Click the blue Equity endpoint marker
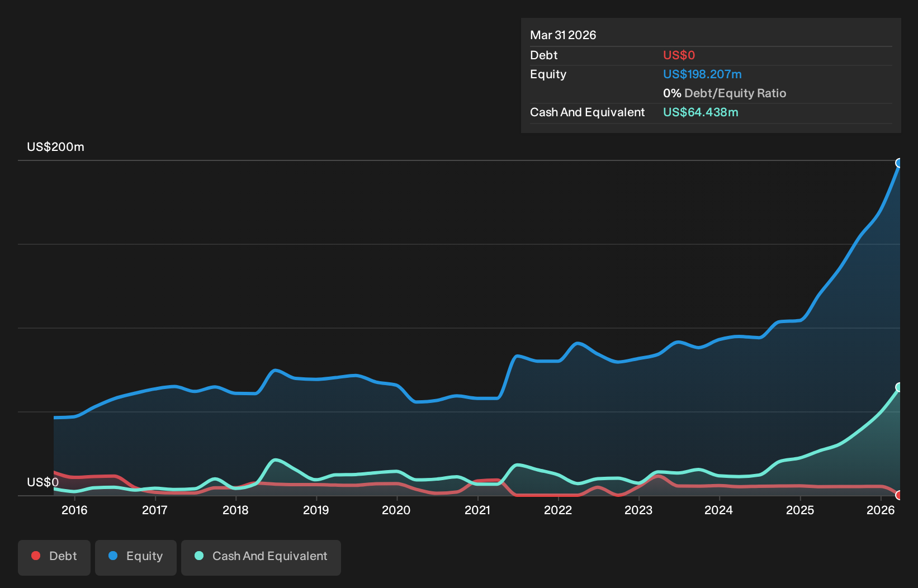Viewport: 918px width, 588px height. tap(899, 163)
